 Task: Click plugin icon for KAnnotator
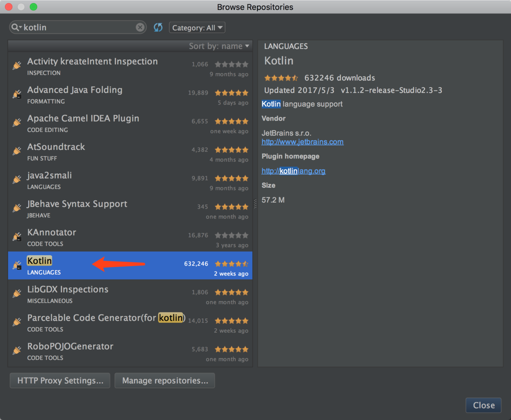(17, 236)
